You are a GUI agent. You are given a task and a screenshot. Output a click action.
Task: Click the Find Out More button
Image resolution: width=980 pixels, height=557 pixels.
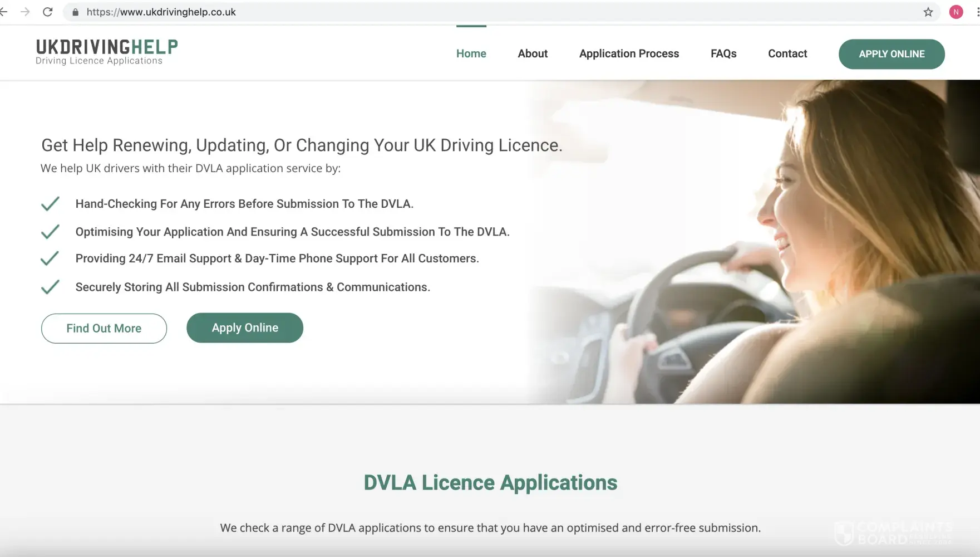104,328
